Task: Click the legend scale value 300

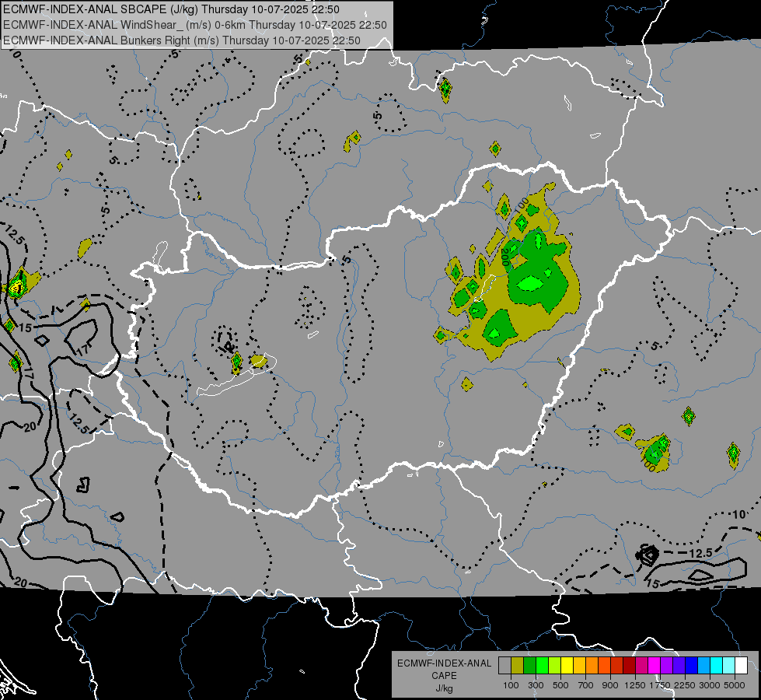Action: [536, 685]
